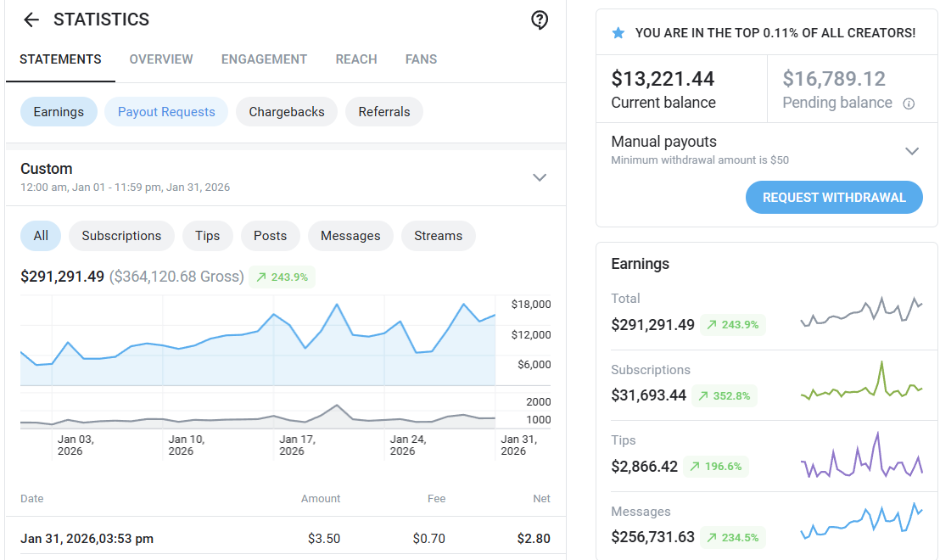Show the Chargebacks statement chip

click(287, 112)
